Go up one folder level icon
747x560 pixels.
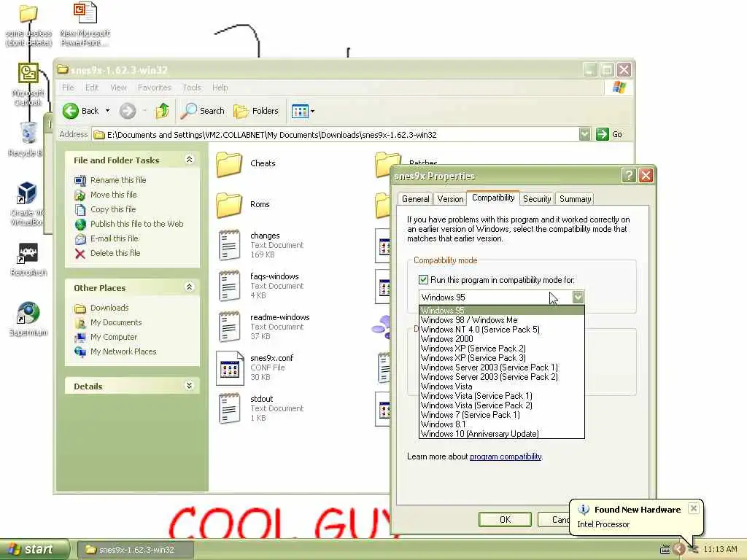tap(163, 111)
